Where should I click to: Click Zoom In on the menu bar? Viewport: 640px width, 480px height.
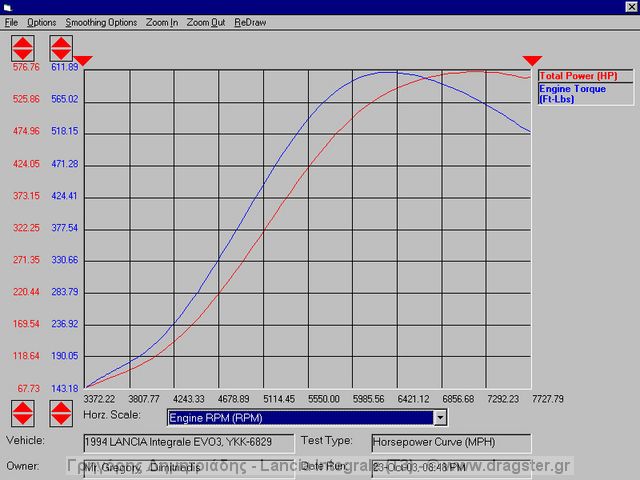(162, 22)
